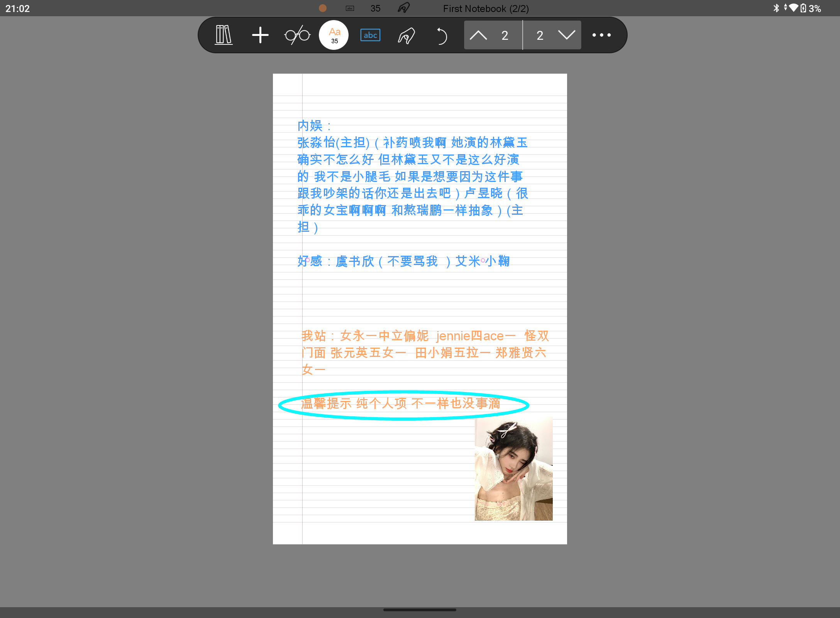The width and height of the screenshot is (840, 618).
Task: Go to the previous page with the up chevron
Action: (x=479, y=35)
